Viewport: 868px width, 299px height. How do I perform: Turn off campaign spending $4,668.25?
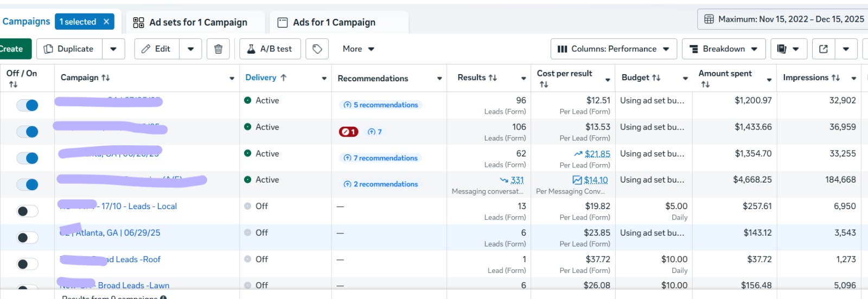(x=27, y=185)
